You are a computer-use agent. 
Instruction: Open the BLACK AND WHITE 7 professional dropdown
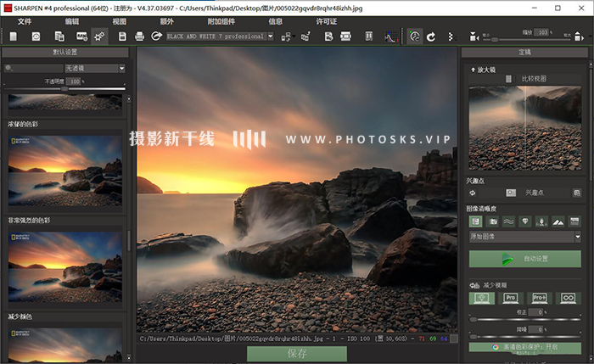pyautogui.click(x=220, y=36)
